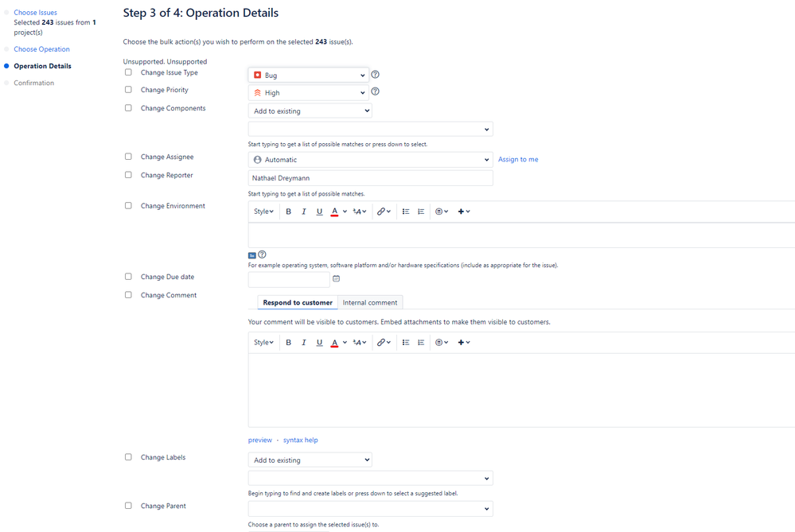Open link options in Comment editor toolbar
The height and width of the screenshot is (532, 795).
384,343
